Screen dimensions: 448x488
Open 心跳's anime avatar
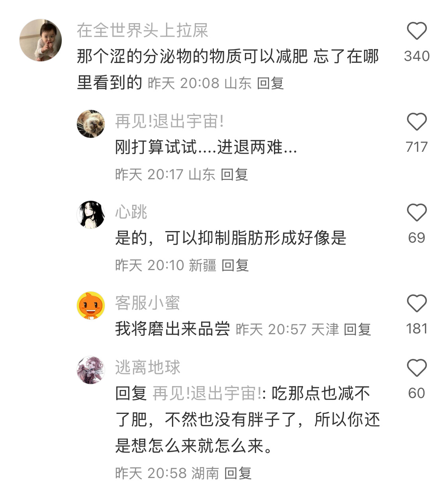point(91,215)
